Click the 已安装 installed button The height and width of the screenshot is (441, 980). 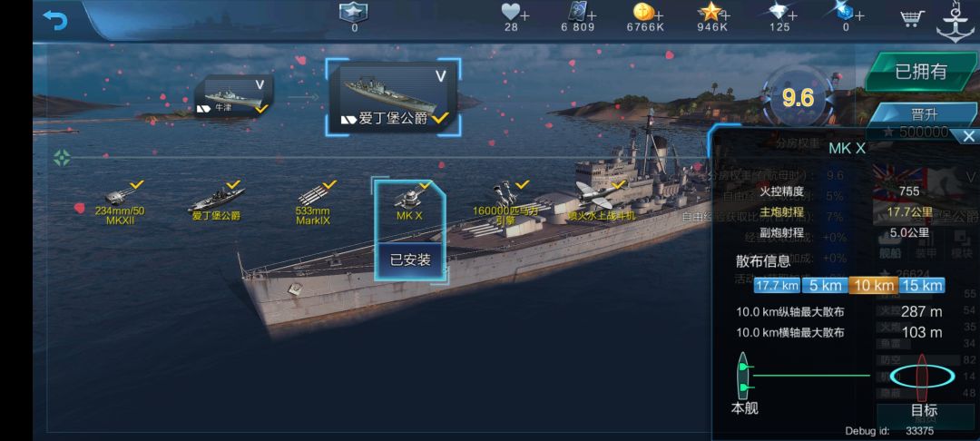click(411, 260)
